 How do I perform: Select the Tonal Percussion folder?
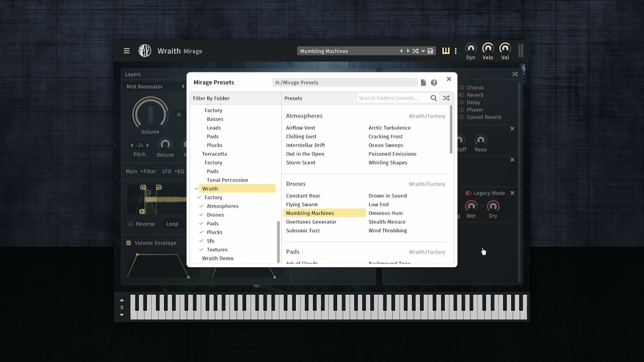227,180
